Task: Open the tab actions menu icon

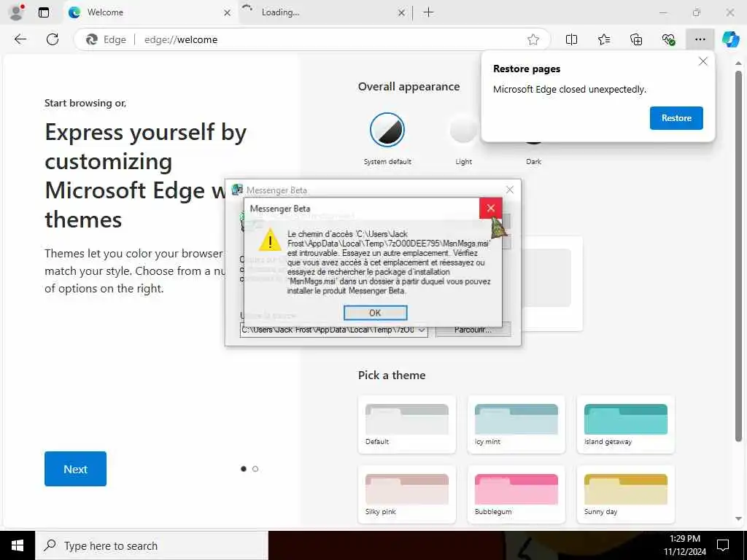Action: pos(43,12)
